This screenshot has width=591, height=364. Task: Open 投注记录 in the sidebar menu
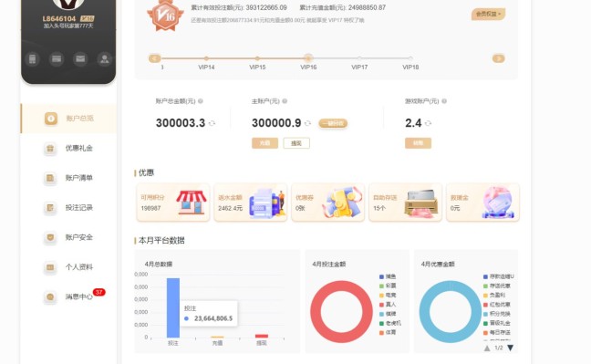point(68,207)
